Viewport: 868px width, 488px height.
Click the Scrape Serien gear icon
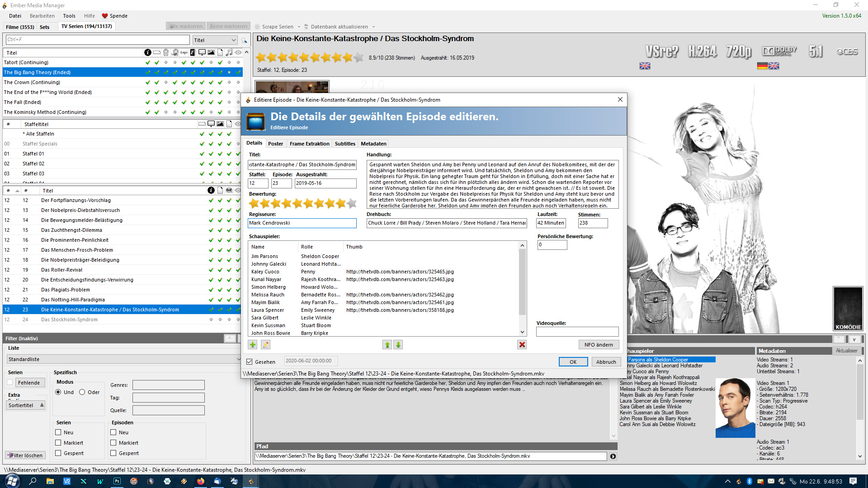[x=258, y=27]
